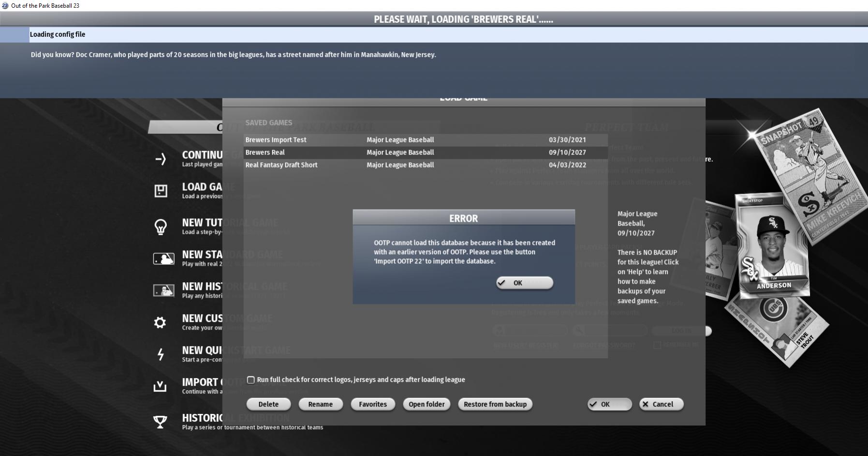Click the Rename button

point(320,404)
